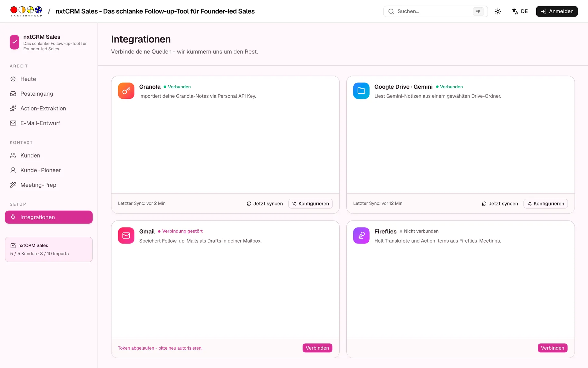Open Action-Extraktion in the sidebar

click(x=49, y=109)
